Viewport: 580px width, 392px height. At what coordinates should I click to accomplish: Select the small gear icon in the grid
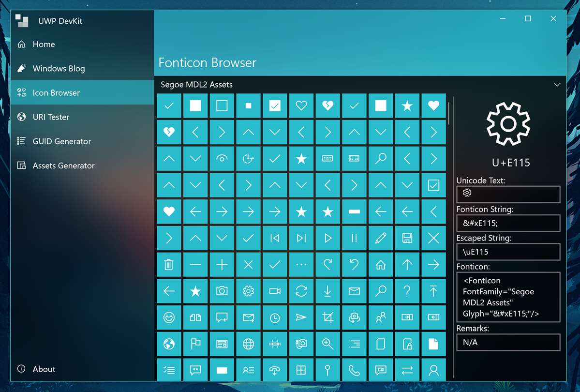click(x=248, y=291)
